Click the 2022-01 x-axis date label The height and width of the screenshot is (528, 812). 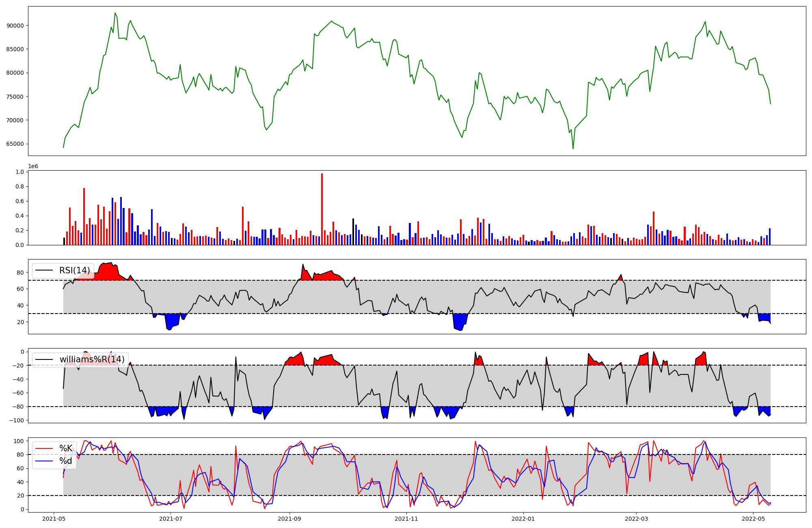click(x=523, y=519)
